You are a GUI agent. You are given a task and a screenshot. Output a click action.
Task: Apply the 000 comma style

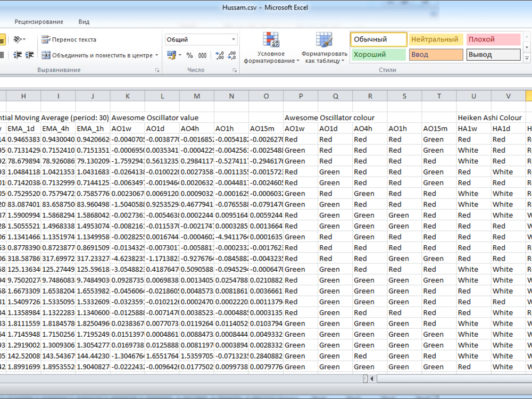203,55
